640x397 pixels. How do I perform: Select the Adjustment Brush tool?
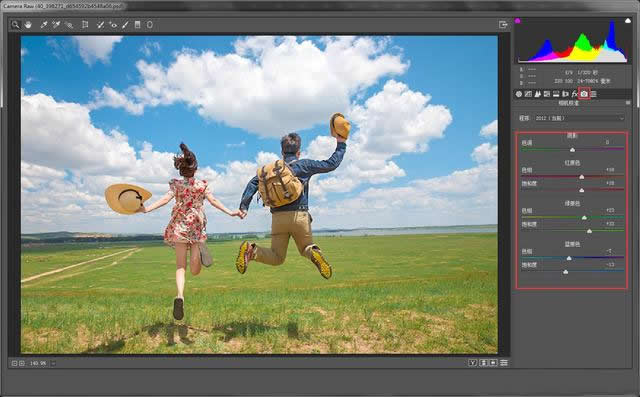[125, 25]
